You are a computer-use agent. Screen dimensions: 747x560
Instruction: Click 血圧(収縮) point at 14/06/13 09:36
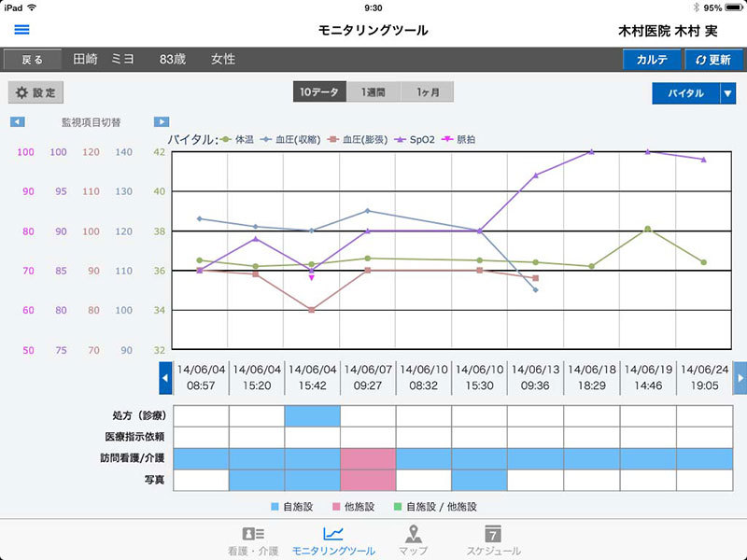535,290
